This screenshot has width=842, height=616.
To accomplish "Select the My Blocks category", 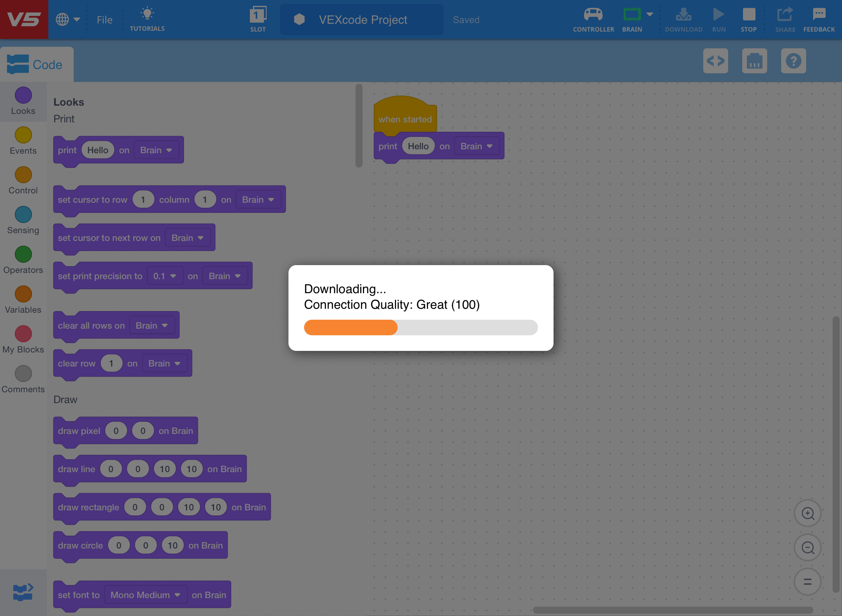I will click(x=23, y=334).
